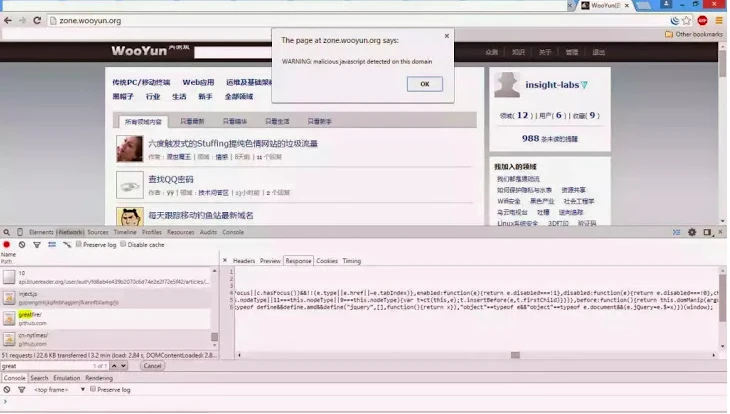Enable the Disable cache checkbox
This screenshot has height=414, width=730.
123,244
